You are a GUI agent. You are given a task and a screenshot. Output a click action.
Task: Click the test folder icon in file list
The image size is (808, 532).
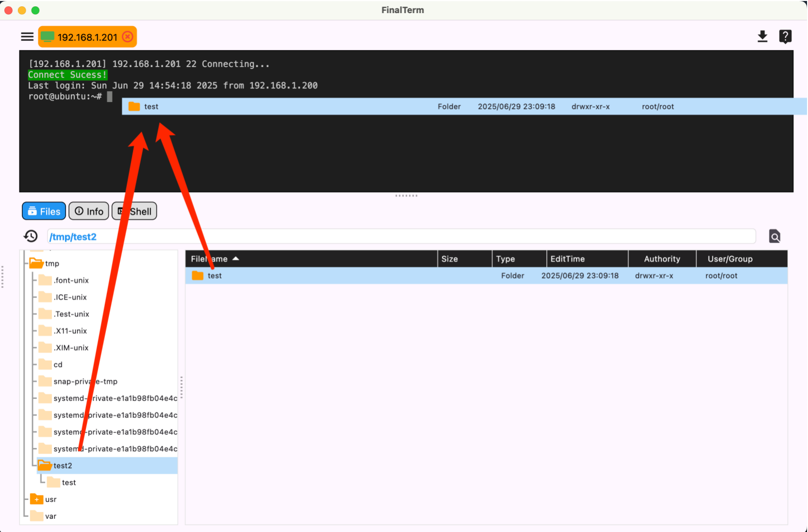point(198,276)
